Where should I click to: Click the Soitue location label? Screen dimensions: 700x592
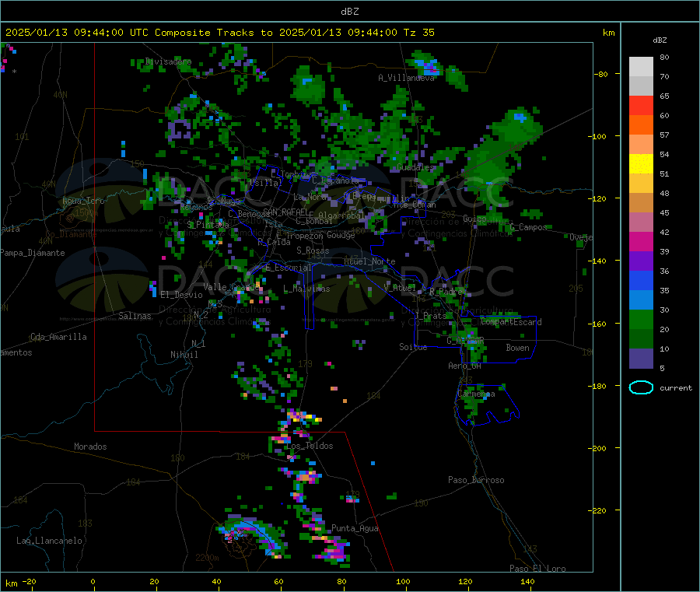tap(413, 347)
